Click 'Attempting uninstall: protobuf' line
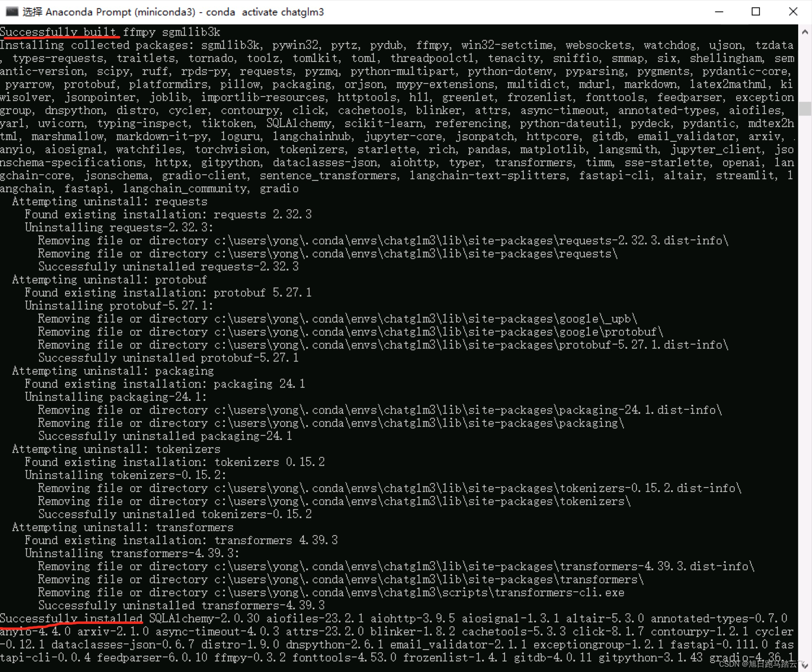The width and height of the screenshot is (812, 672). 109,279
